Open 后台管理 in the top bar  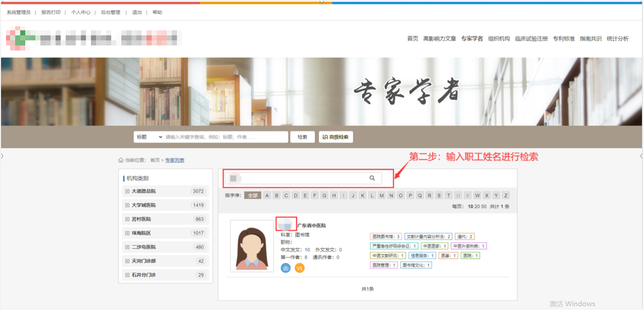(110, 12)
